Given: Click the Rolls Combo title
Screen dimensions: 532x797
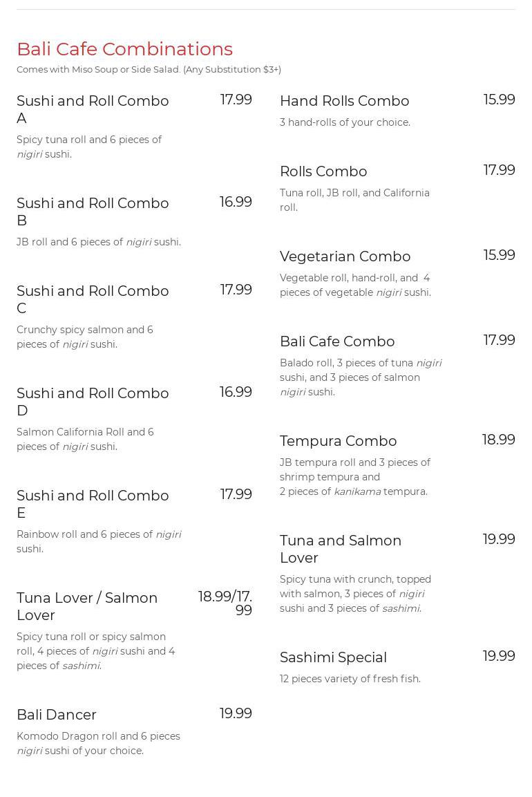Looking at the screenshot, I should tap(323, 171).
